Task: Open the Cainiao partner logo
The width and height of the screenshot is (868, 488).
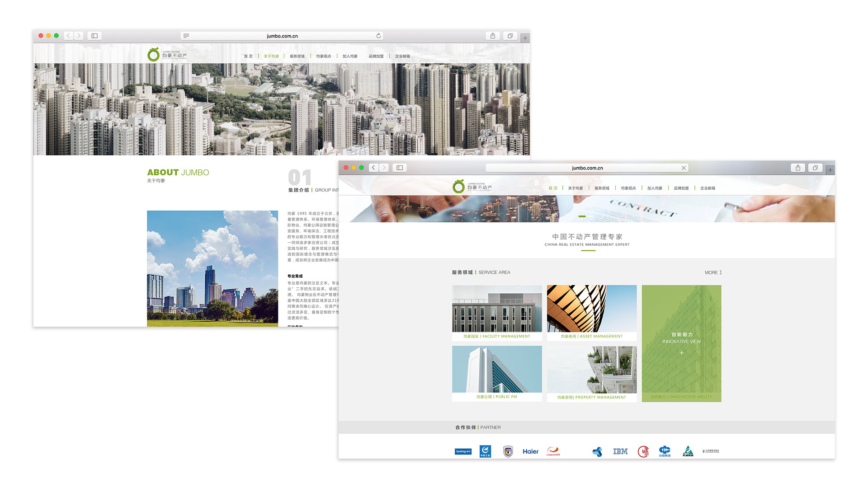Action: (553, 451)
